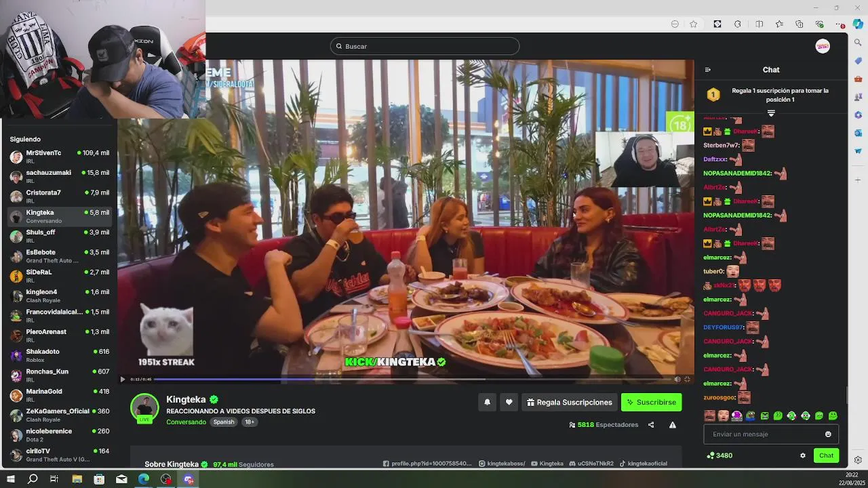Screen dimensions: 868x488
Task: Open the Shuls_off channel in the sidebar
Action: coord(60,236)
